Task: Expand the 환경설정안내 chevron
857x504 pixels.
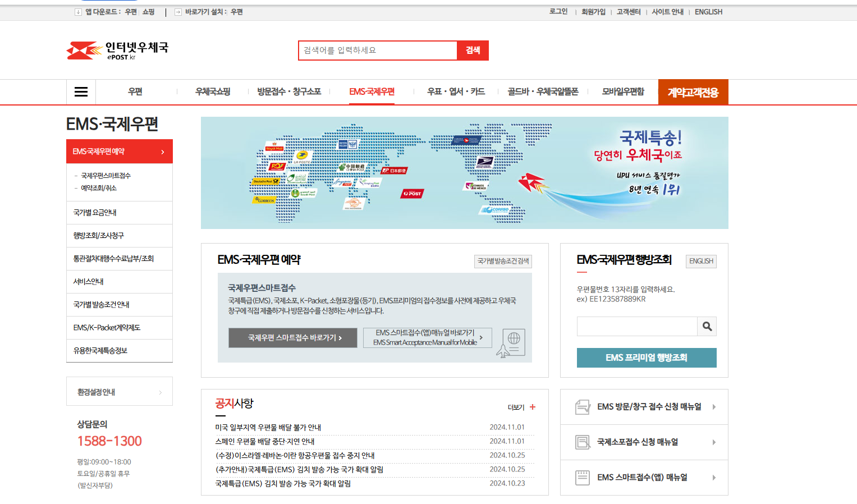Action: click(x=161, y=392)
